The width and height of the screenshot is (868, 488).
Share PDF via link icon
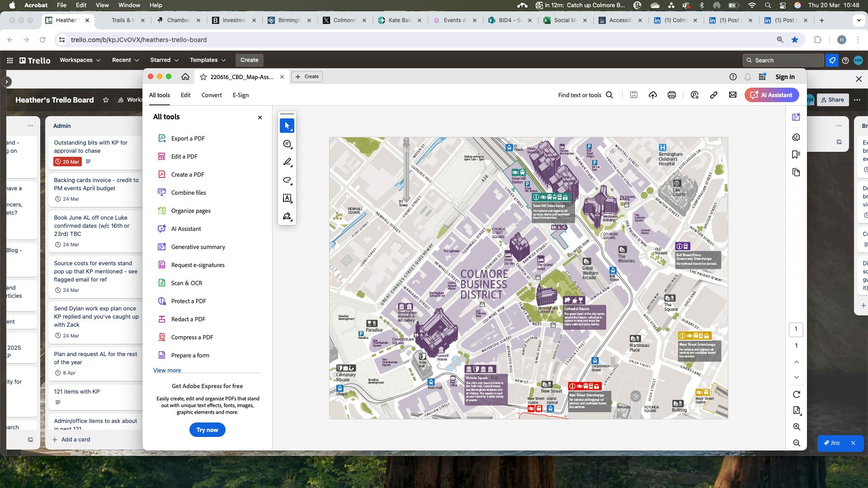[x=713, y=95]
